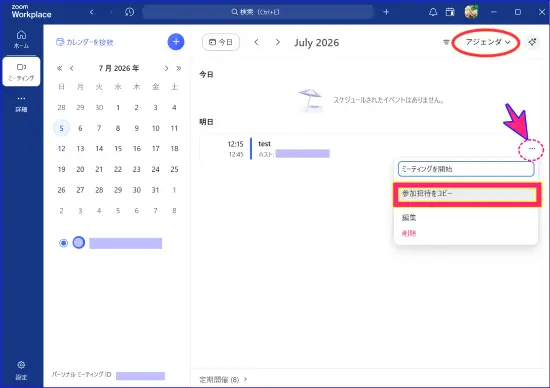
Task: Click connect calendar link (カレンダーを接続)
Action: [85, 42]
